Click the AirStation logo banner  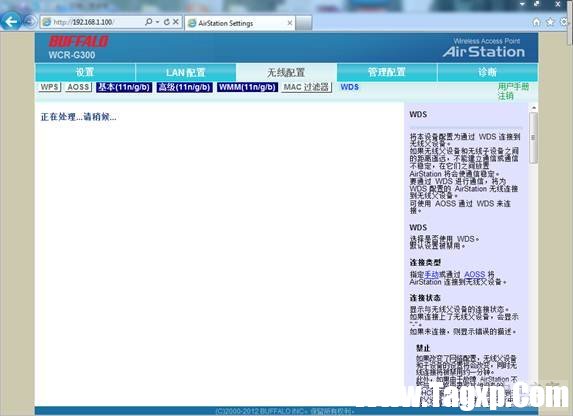484,52
